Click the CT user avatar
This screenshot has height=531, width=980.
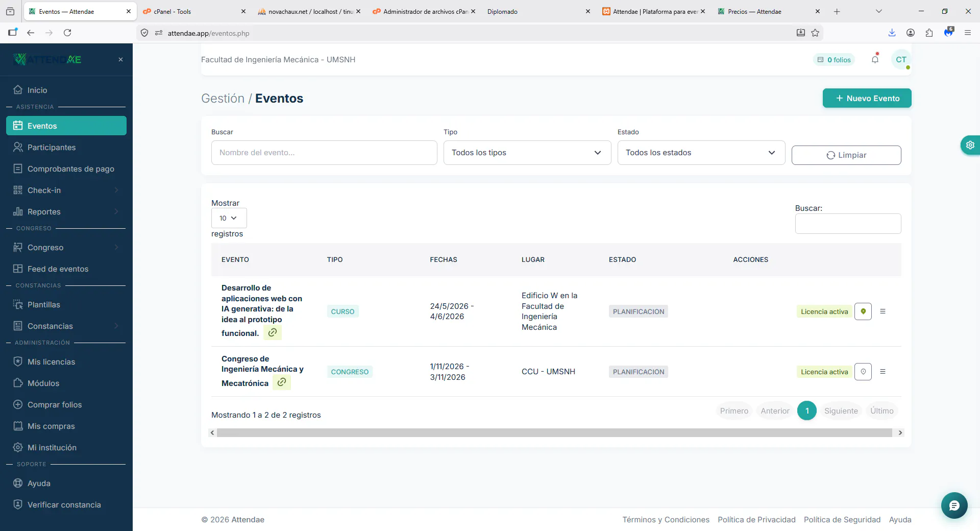click(x=901, y=59)
